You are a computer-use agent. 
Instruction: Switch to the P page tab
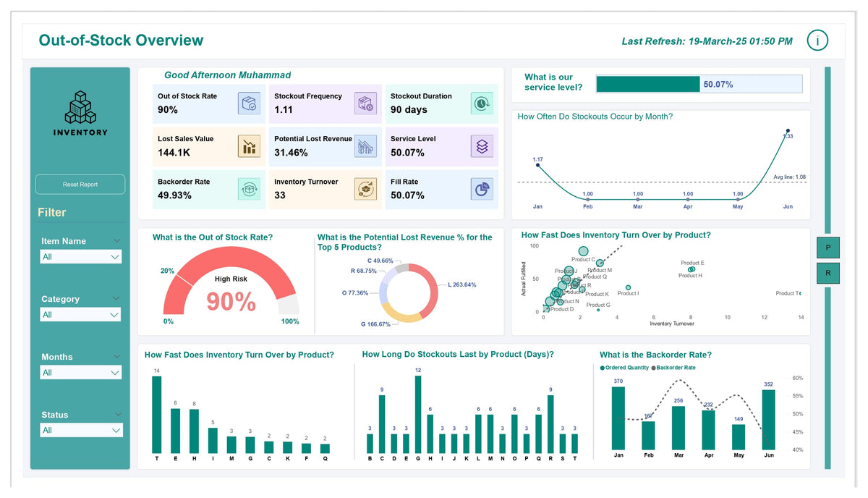tap(827, 248)
